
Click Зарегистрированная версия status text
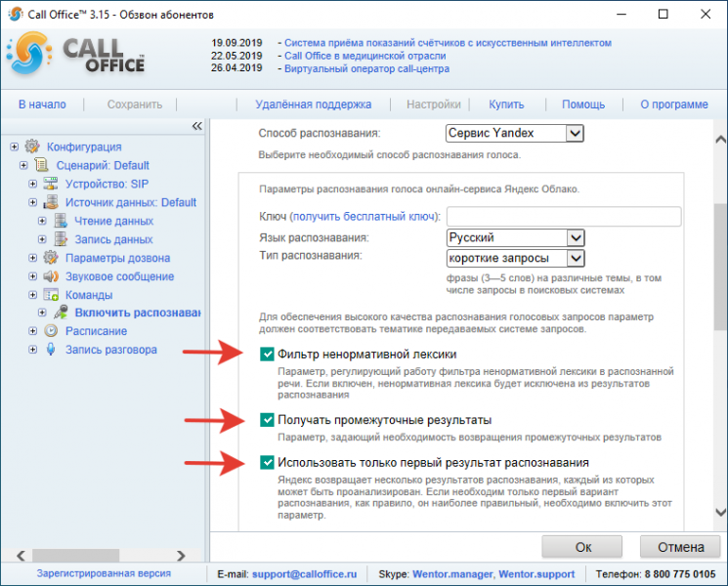[x=104, y=573]
